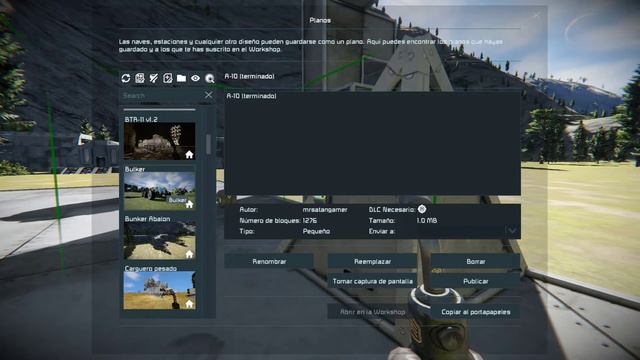
Task: Expand the Enviar a dropdown arrow
Action: click(x=512, y=231)
